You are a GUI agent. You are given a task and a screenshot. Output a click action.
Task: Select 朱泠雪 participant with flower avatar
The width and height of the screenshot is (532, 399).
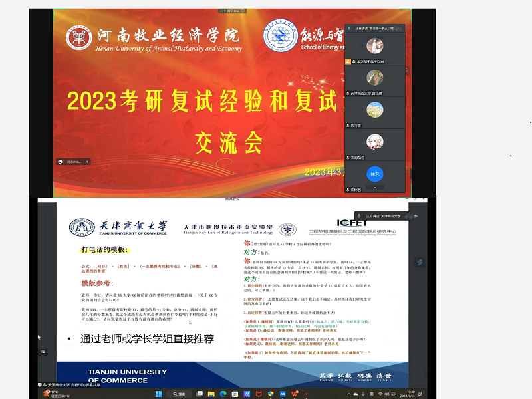tap(375, 110)
